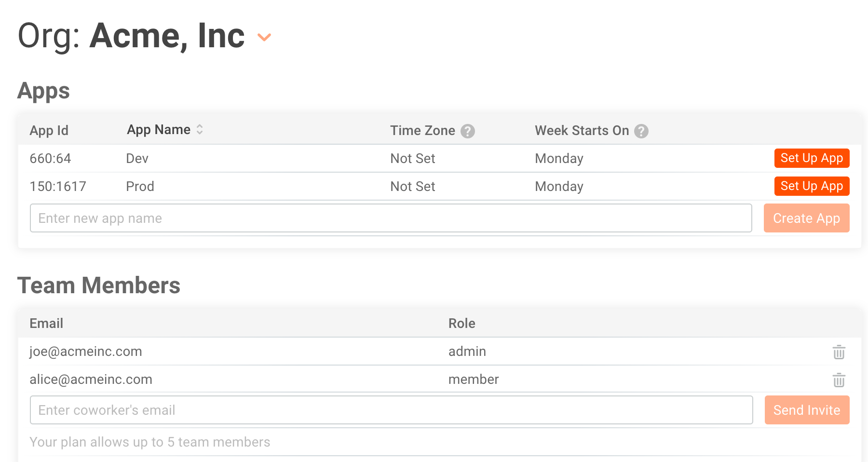Click the Create App button
Screen dimensions: 868x462
pyautogui.click(x=806, y=218)
